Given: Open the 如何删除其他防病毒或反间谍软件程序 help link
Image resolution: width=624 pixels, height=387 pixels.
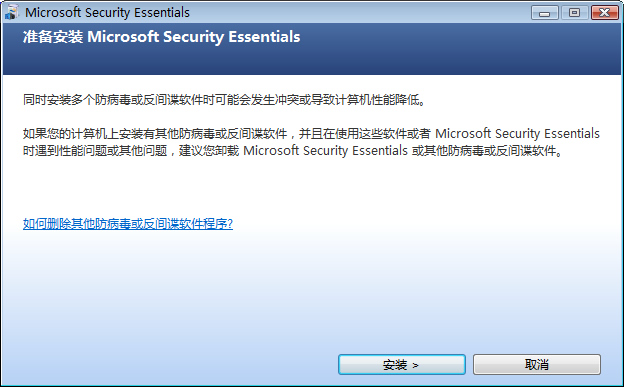Looking at the screenshot, I should click(128, 224).
